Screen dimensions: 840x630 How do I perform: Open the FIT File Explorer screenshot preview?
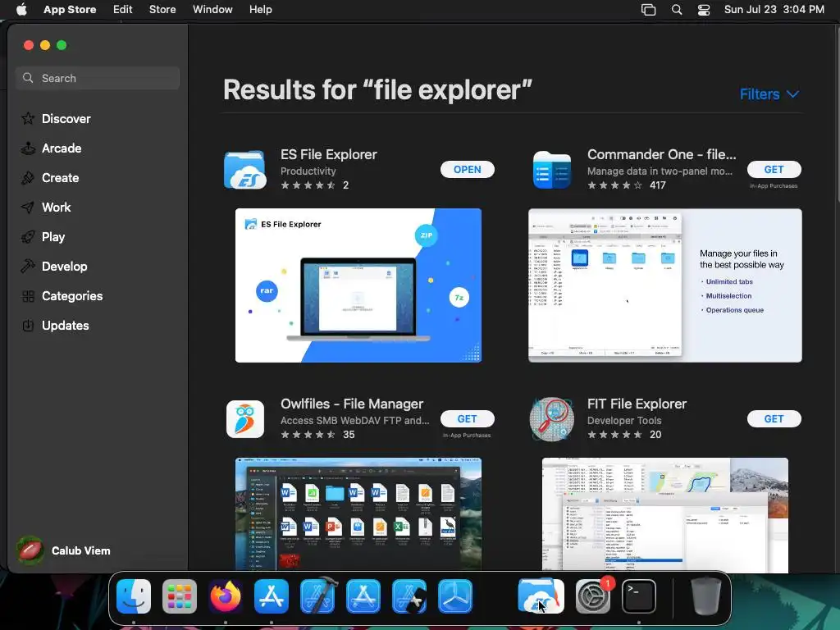[x=664, y=514]
